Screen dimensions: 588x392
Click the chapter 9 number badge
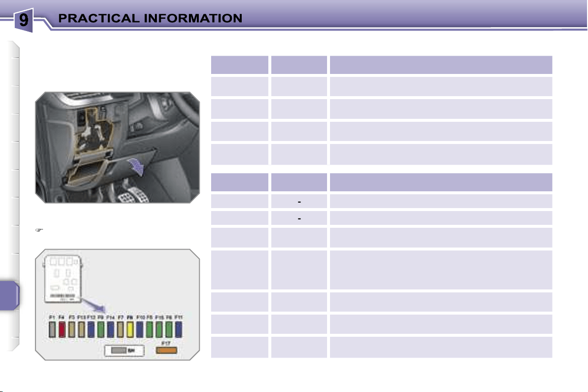24,20
